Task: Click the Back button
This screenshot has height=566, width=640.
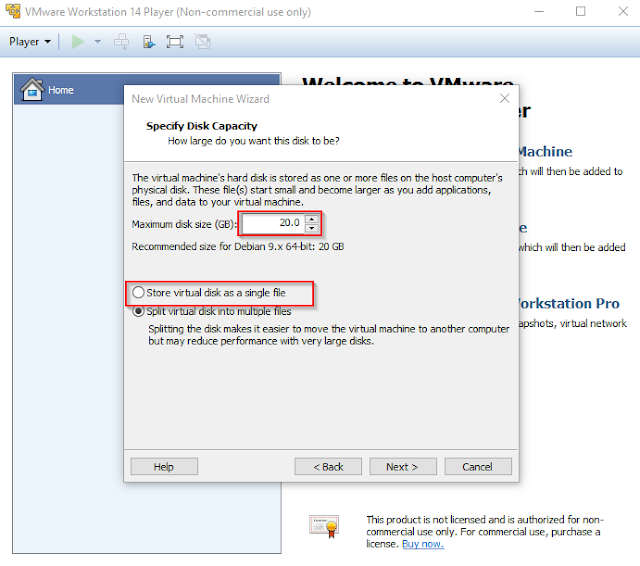Action: click(x=328, y=466)
